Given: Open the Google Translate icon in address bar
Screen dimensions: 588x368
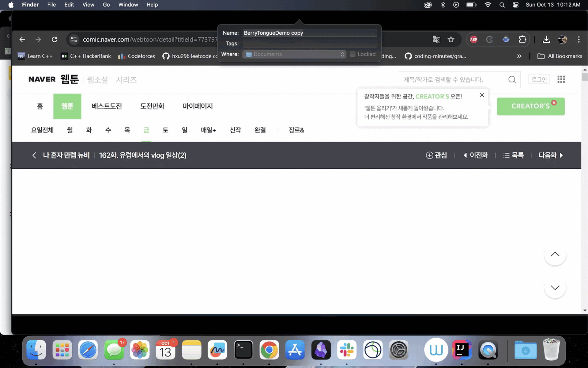Looking at the screenshot, I should (x=436, y=40).
